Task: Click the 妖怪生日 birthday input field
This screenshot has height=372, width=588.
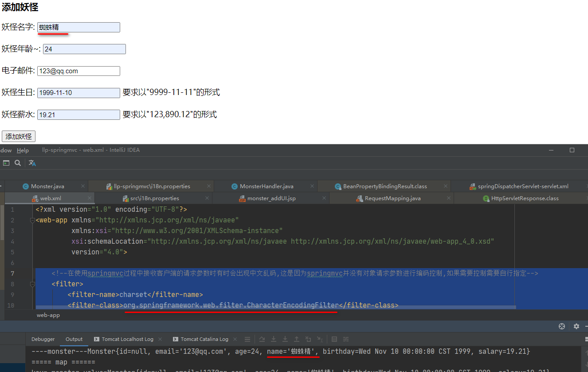Action: click(x=78, y=93)
